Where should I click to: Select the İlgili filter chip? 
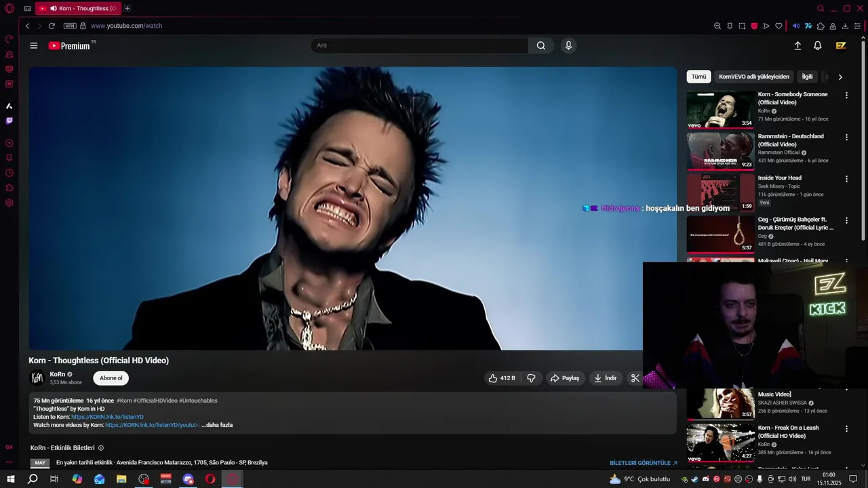coord(807,77)
